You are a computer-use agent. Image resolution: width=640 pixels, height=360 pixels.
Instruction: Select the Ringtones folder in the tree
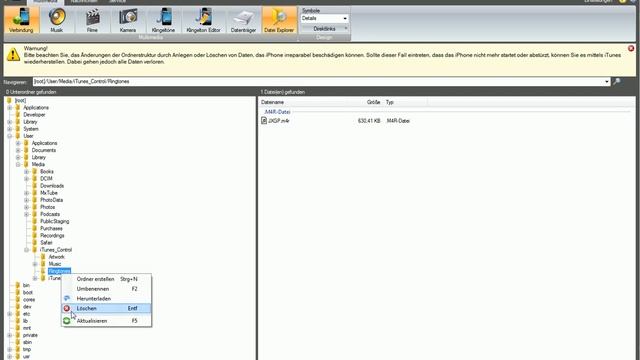[59, 271]
